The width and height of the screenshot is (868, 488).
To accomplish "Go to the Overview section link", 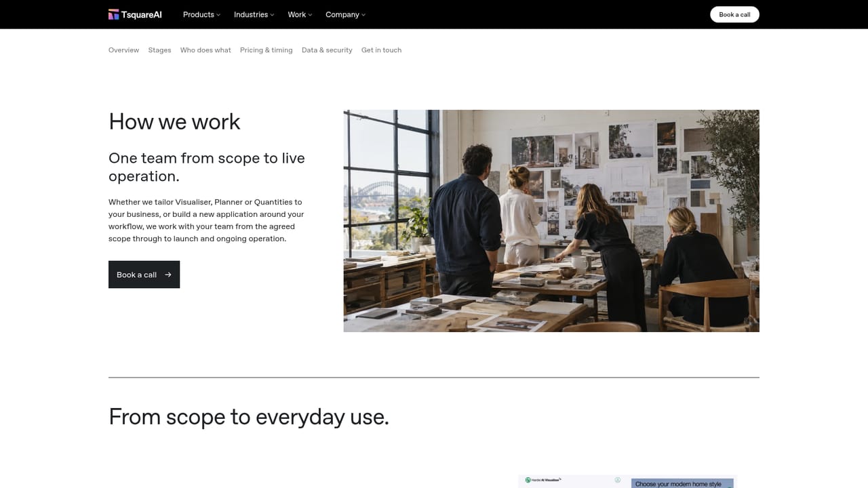I will [123, 50].
